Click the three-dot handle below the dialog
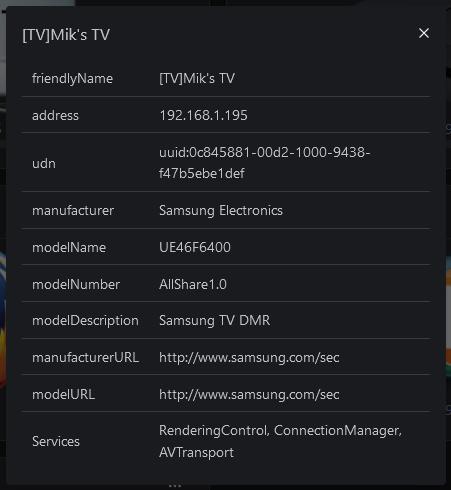Screen dimensions: 451x490 175,486
